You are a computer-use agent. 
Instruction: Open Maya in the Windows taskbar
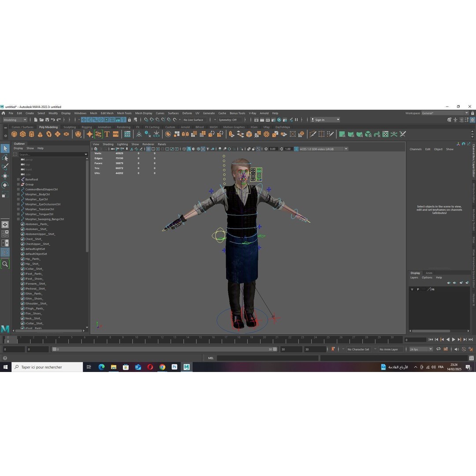tap(186, 367)
